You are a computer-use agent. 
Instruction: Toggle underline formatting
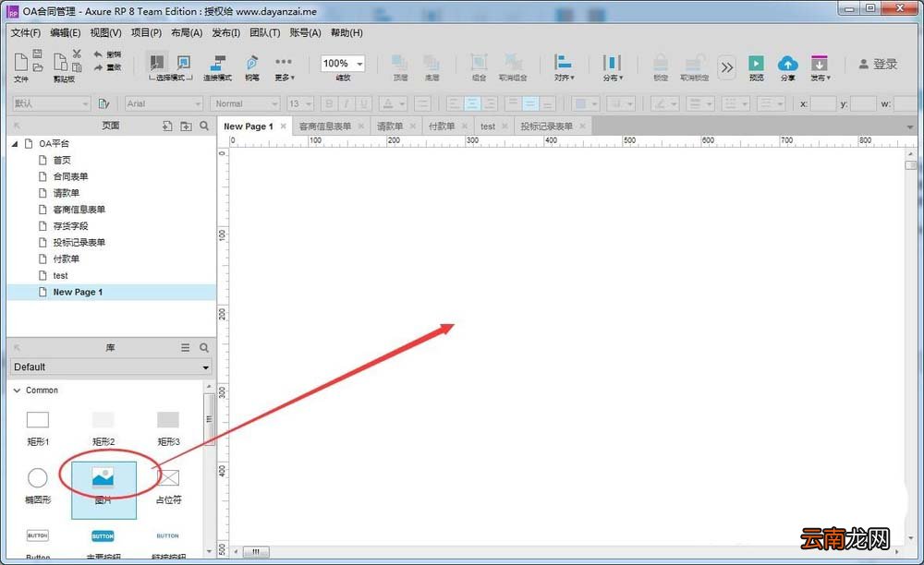[364, 104]
